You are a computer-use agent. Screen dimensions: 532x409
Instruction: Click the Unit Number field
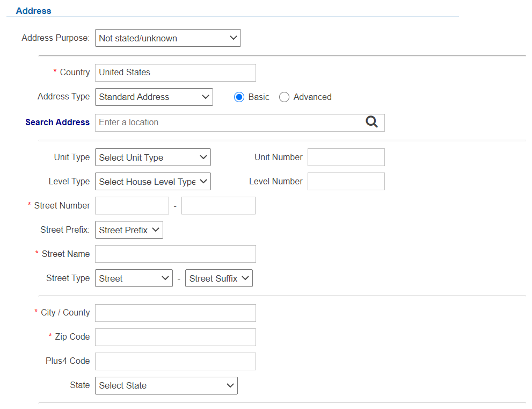[346, 157]
